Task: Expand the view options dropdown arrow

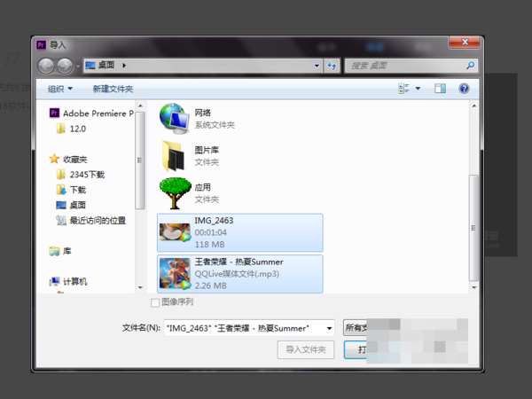Action: [x=418, y=89]
